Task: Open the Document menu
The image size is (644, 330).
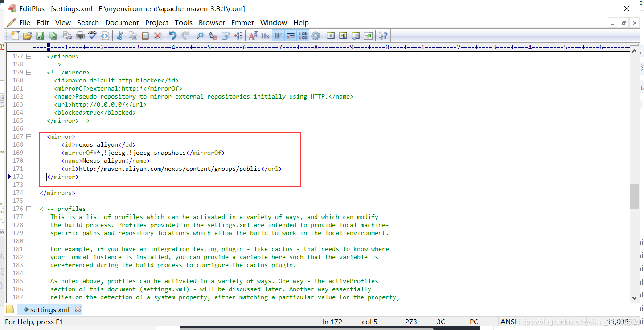Action: (x=122, y=22)
